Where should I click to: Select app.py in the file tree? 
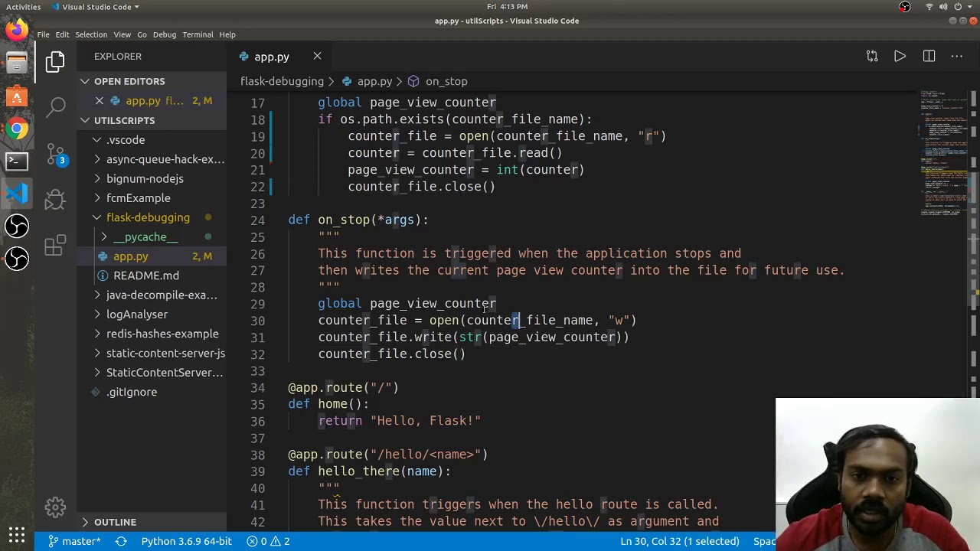click(152, 256)
